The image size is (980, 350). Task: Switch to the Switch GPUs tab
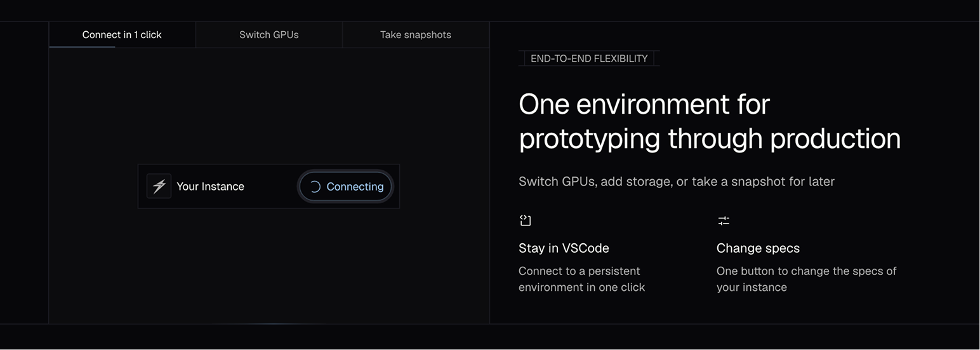(x=268, y=34)
